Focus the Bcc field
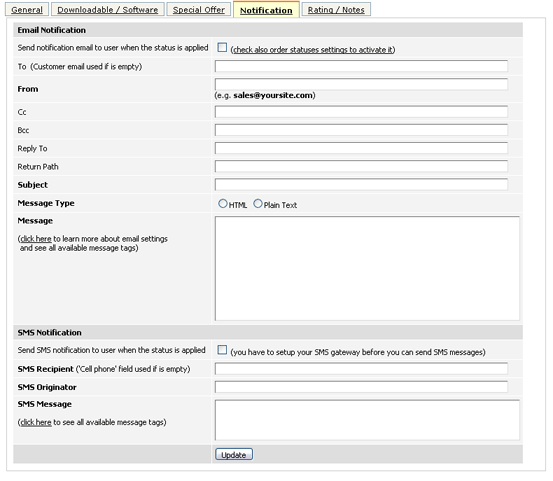This screenshot has width=553, height=481. point(361,130)
